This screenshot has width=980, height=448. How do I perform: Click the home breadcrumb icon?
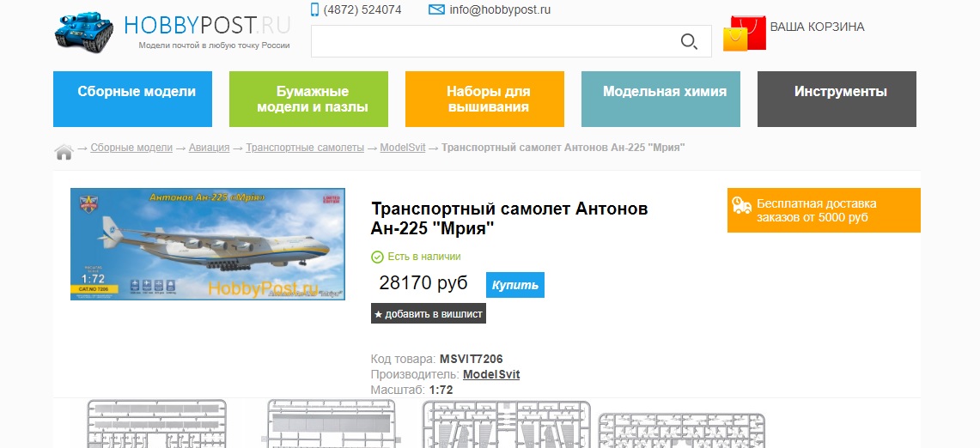[x=64, y=152]
